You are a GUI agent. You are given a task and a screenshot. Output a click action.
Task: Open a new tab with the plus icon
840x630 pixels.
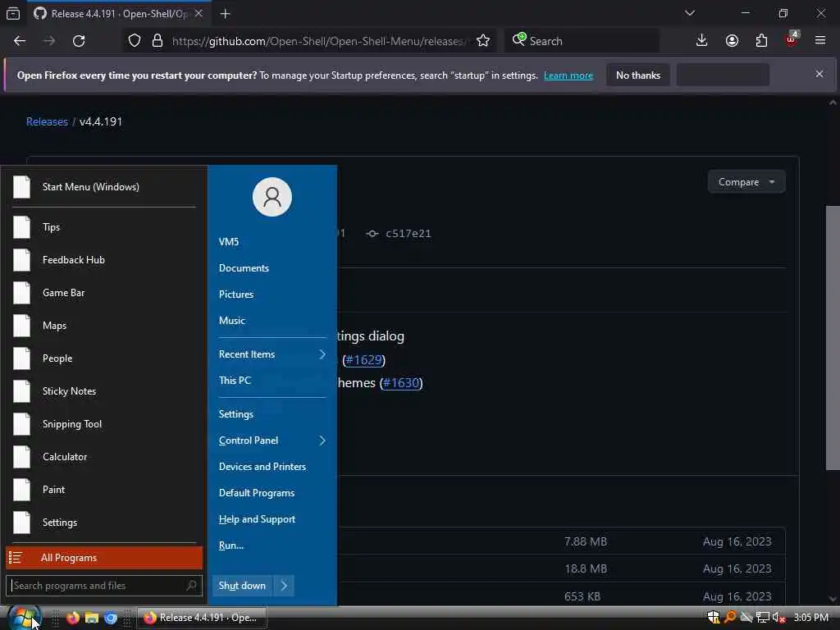[225, 13]
